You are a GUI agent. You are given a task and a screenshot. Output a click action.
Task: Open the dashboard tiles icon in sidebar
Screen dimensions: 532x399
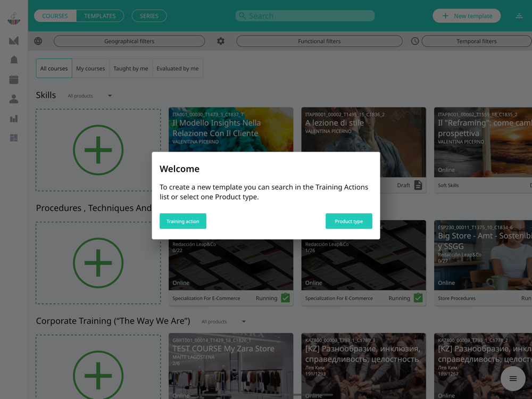(14, 138)
